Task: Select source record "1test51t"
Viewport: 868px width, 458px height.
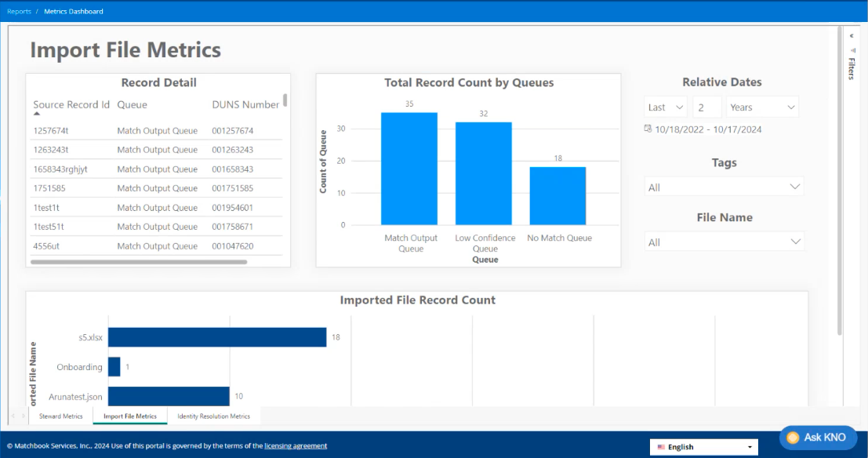Action: pos(49,227)
